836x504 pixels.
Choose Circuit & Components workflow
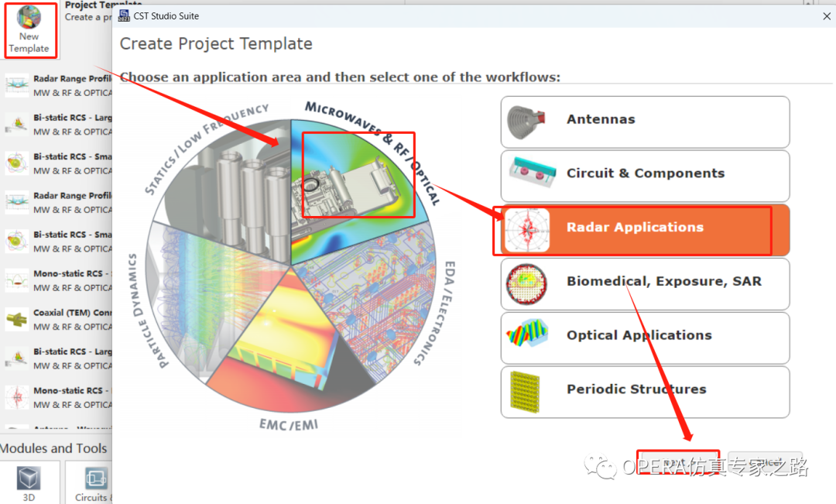point(645,176)
